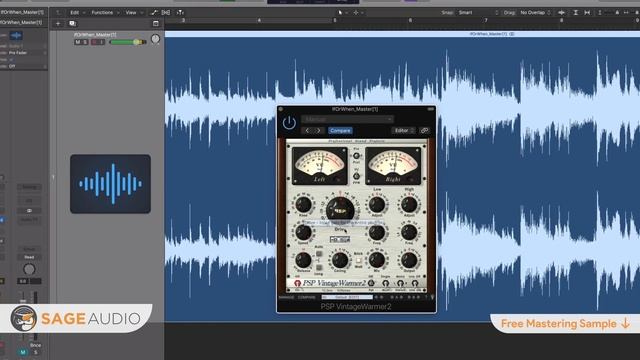Open the Editor view dropdown in plugin
The image size is (640, 360).
pyautogui.click(x=404, y=131)
